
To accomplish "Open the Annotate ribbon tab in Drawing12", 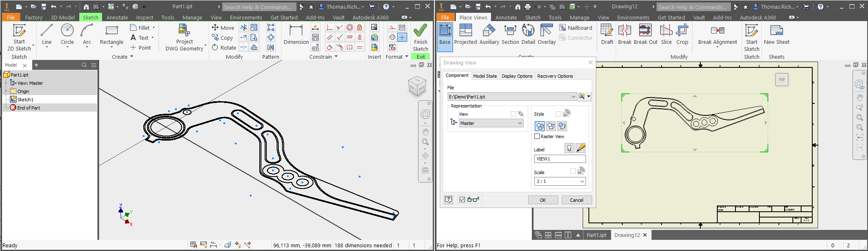I will (x=506, y=17).
